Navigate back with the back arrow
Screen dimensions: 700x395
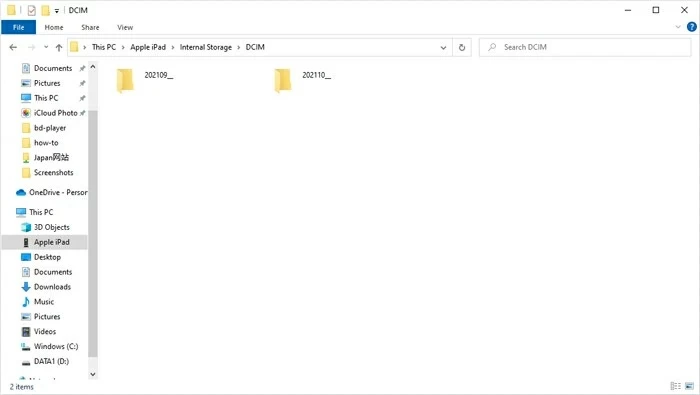[x=13, y=47]
